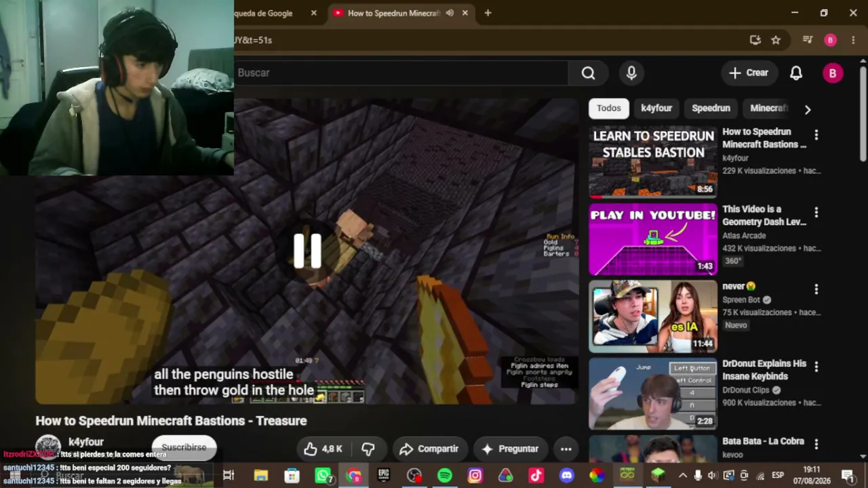
Task: Click the ESP language indicator
Action: (x=778, y=476)
